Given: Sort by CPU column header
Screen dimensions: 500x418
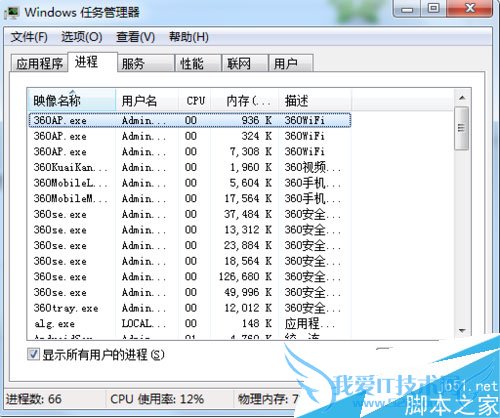Looking at the screenshot, I should point(195,100).
